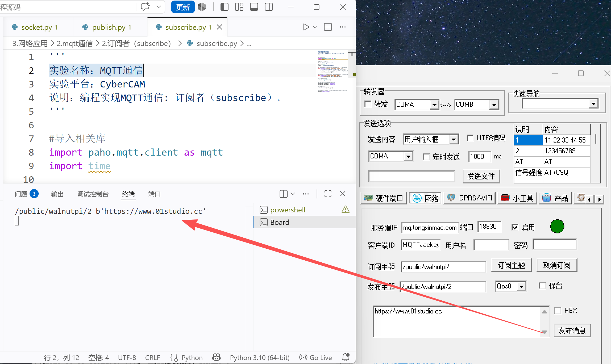The image size is (611, 364).
Task: Open forwarder COMB port dropdown
Action: click(494, 105)
